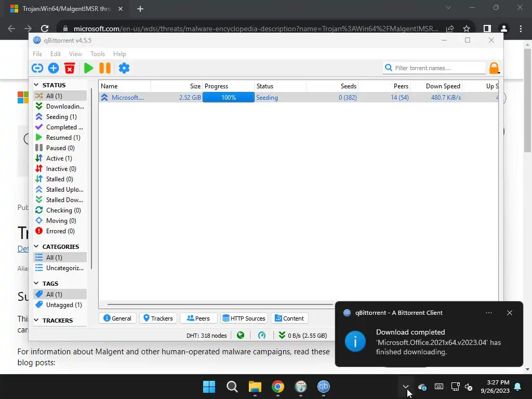Select the Seeding (1) status filter

click(x=60, y=117)
